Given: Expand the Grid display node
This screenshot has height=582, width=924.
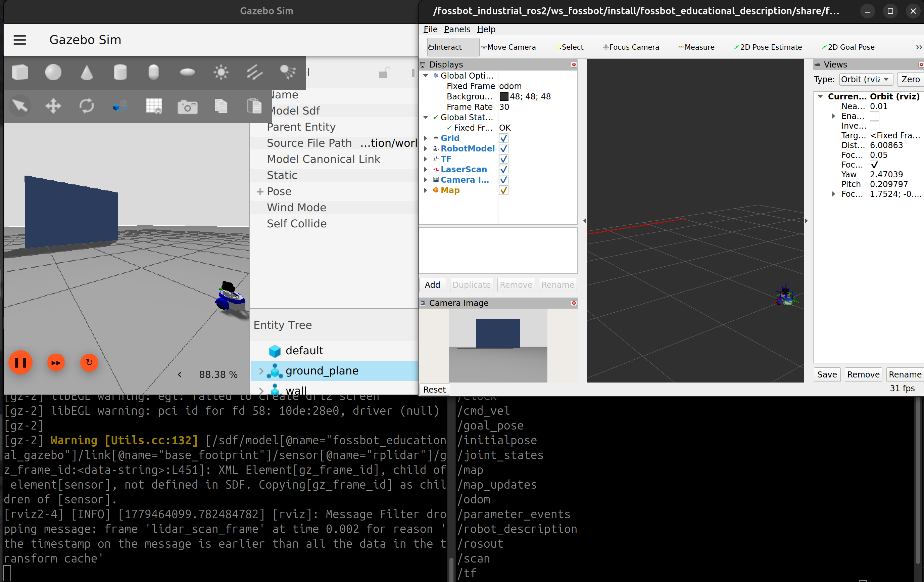Looking at the screenshot, I should [425, 138].
